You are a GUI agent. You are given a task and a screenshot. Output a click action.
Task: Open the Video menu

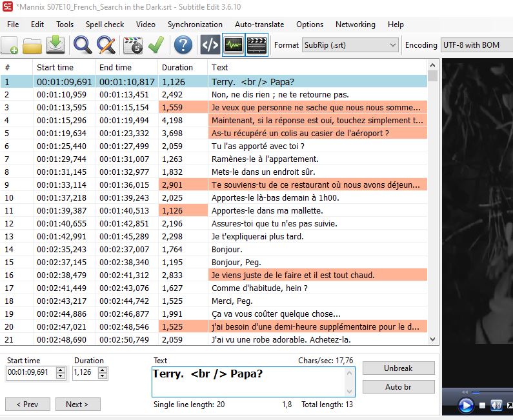146,25
